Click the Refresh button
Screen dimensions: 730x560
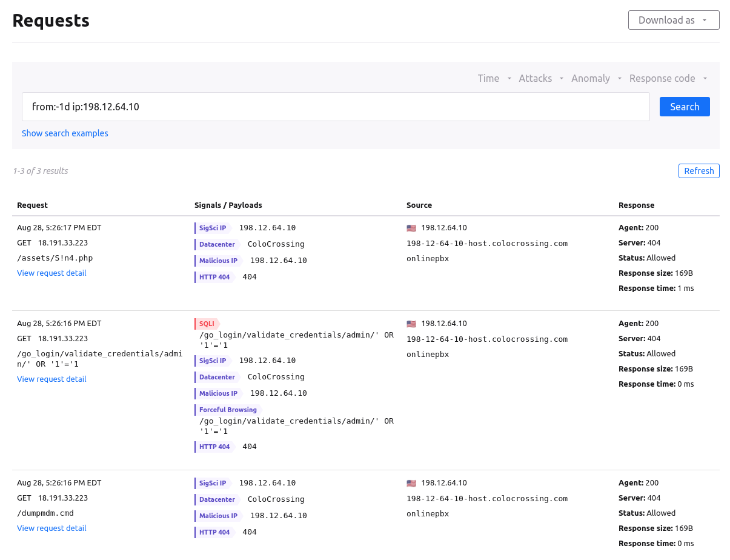coord(699,171)
